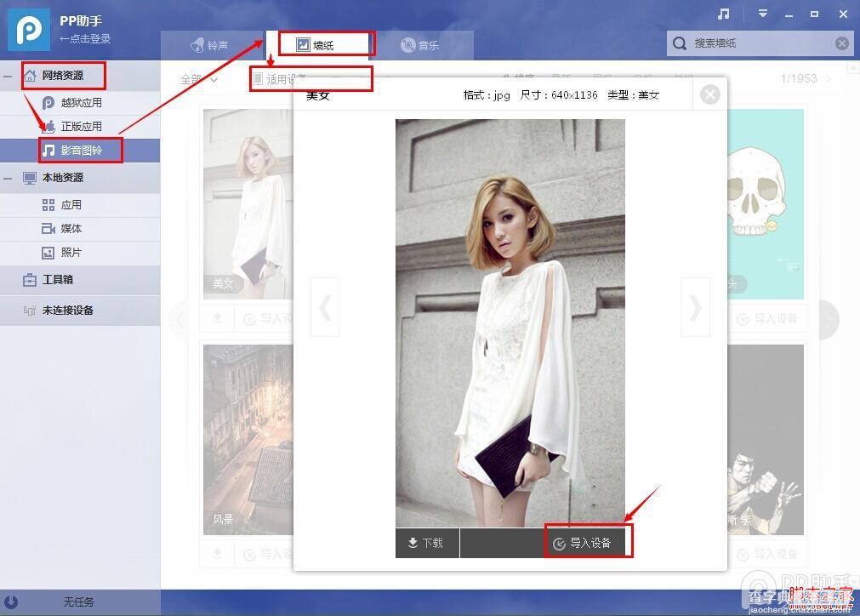Collapse the 本地资源 section
The height and width of the screenshot is (616, 860).
(x=8, y=178)
